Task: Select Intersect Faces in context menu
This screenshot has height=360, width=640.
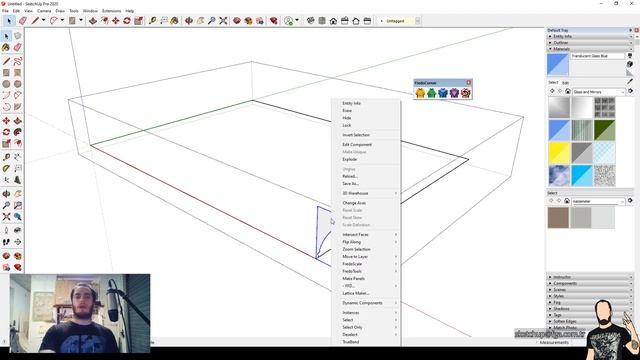Action: (355, 235)
